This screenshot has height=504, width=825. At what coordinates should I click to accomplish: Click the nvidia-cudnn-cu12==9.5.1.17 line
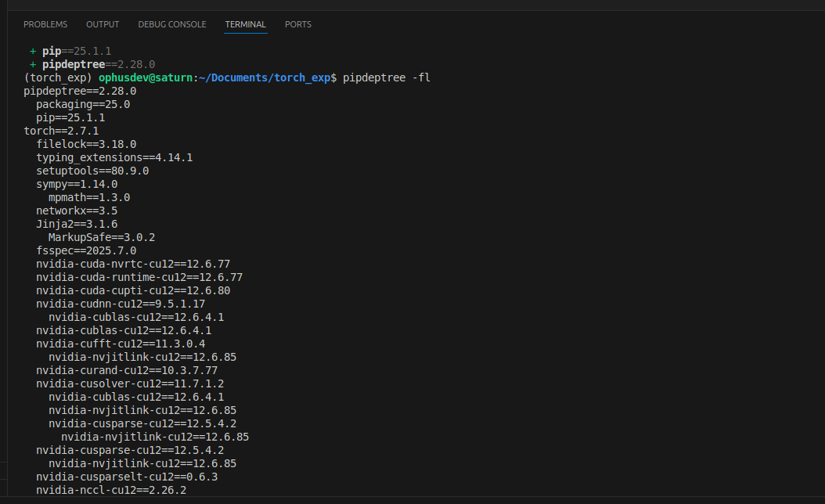tap(121, 304)
